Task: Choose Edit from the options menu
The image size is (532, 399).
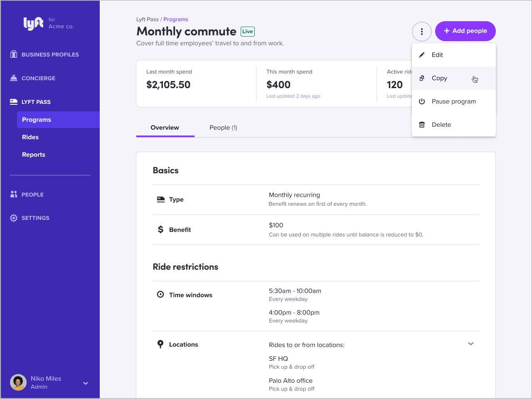Action: pos(454,55)
